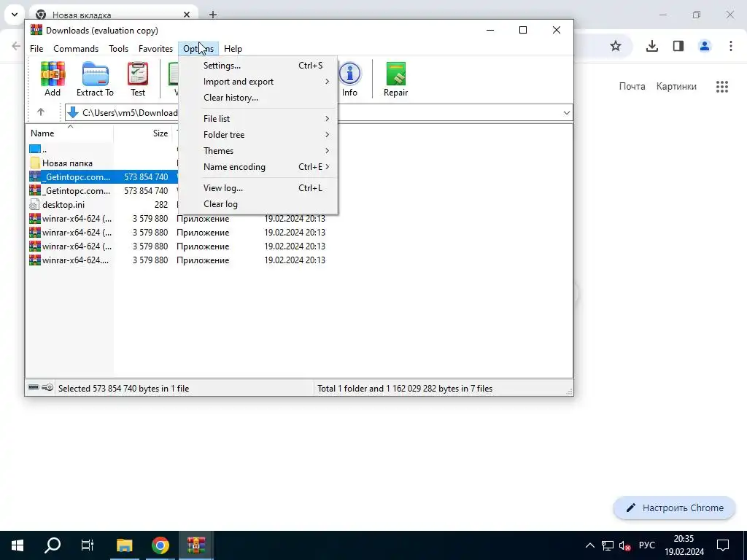Viewport: 747px width, 560px height.
Task: Open Почта link in Chrome
Action: (632, 86)
